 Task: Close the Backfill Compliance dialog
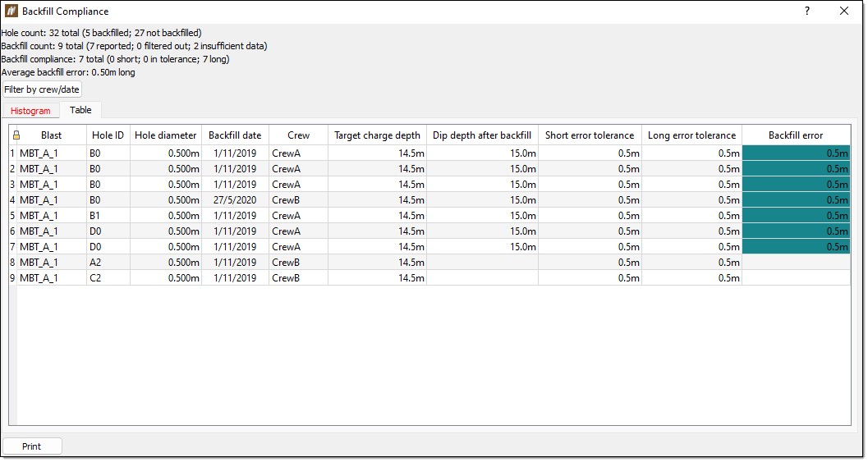coord(843,11)
